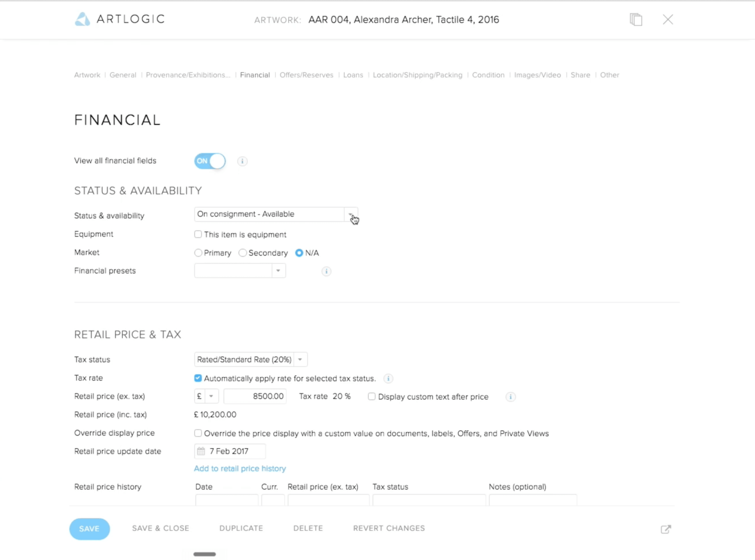Click Add to retail price history link
Image resolution: width=755 pixels, height=560 pixels.
click(240, 469)
